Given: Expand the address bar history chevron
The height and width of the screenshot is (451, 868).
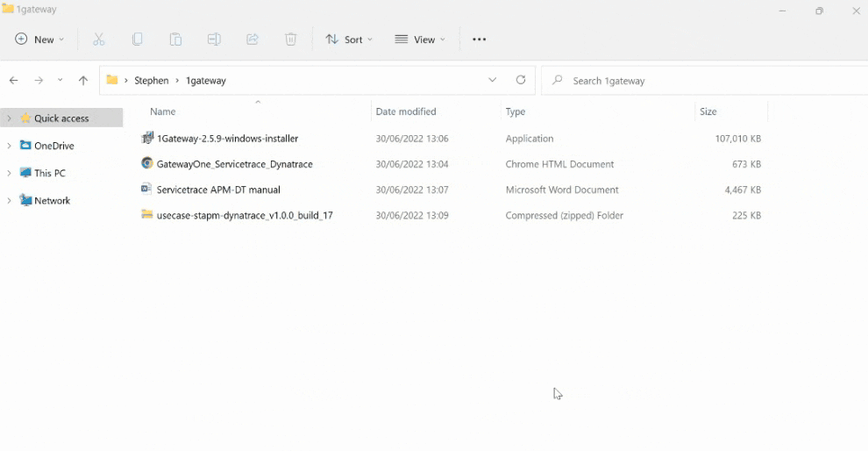Looking at the screenshot, I should click(x=492, y=81).
